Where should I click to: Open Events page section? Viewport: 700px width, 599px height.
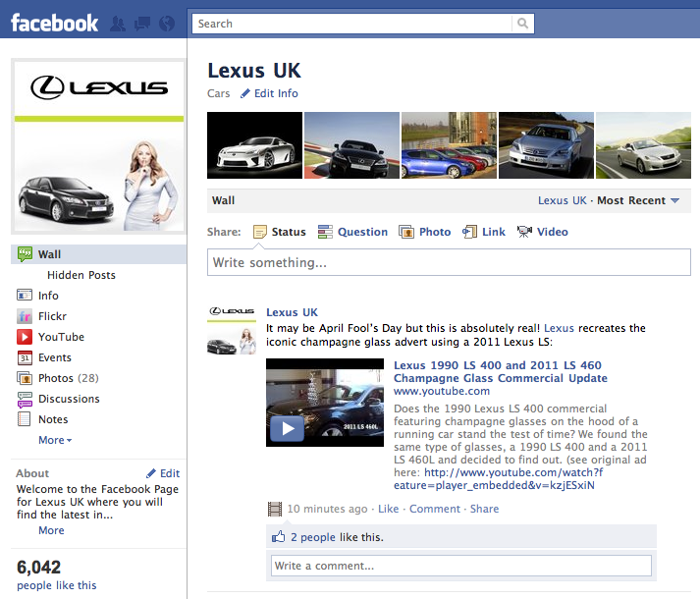point(55,357)
